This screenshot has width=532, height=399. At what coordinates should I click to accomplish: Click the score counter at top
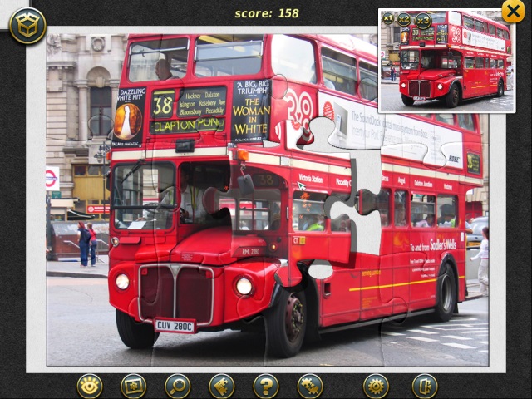(266, 13)
